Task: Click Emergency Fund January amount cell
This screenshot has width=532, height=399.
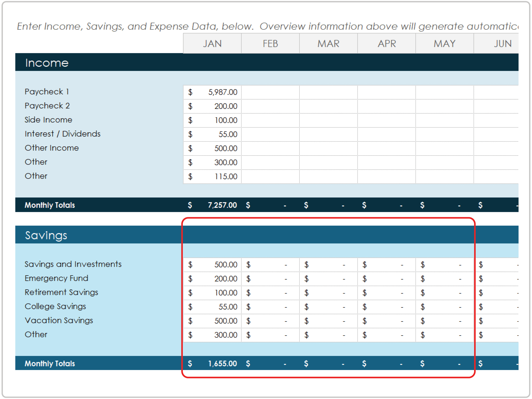Action: 212,279
